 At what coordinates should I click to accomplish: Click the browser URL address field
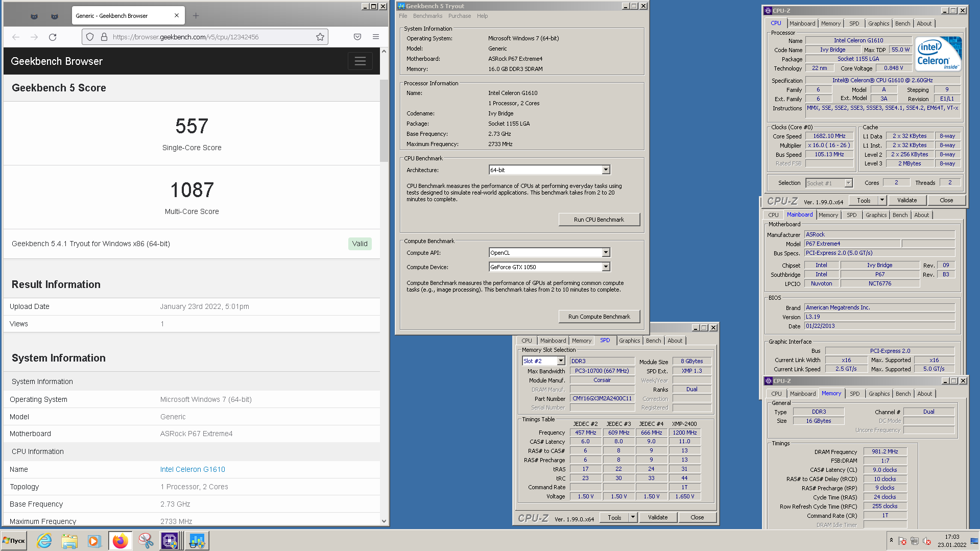(204, 37)
